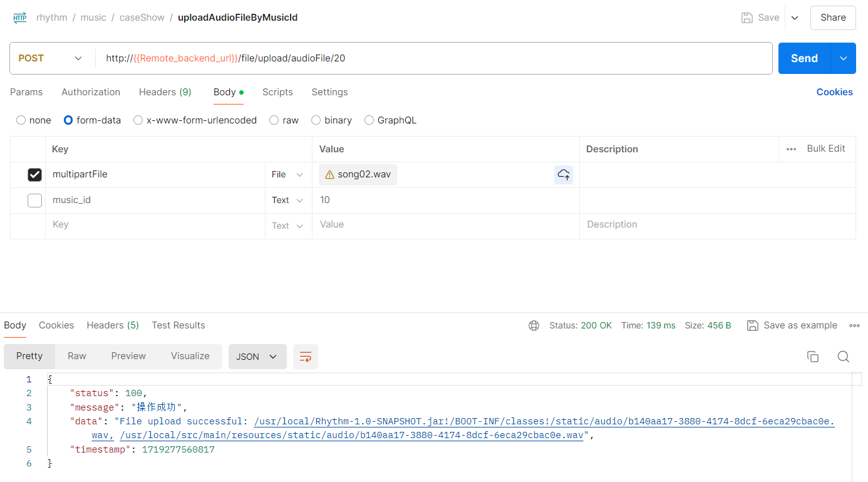Screen dimensions: 868x482
Task: Open the Cookies link on the right
Action: tap(834, 92)
